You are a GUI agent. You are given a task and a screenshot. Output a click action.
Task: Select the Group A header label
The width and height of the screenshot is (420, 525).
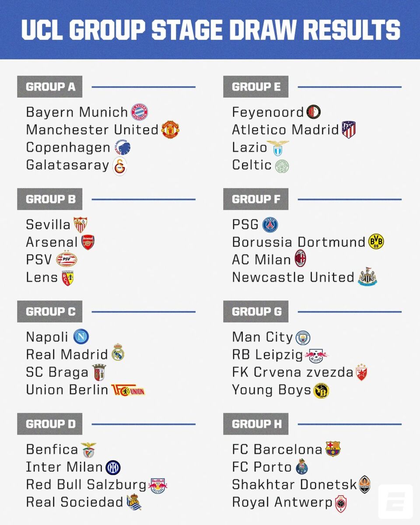pos(50,87)
